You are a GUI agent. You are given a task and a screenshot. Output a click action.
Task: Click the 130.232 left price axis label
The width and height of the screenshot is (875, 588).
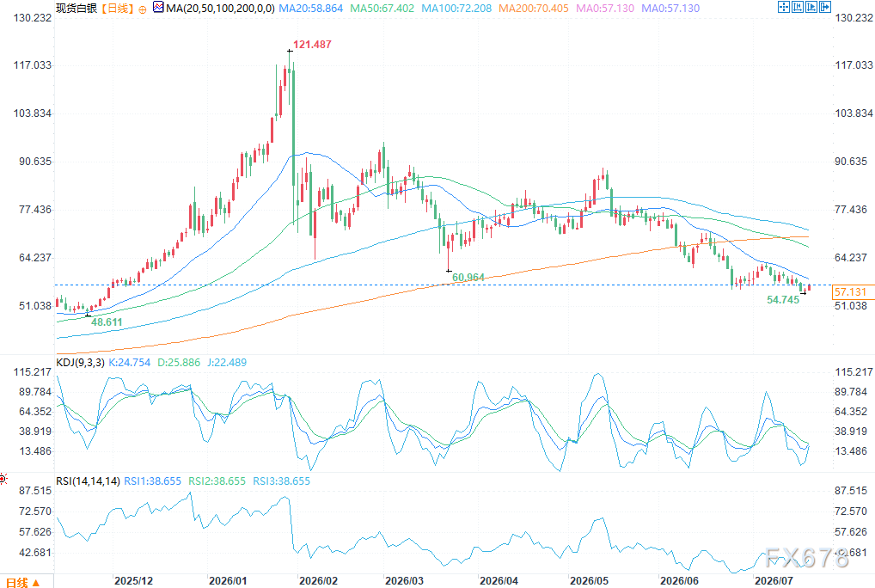pyautogui.click(x=33, y=18)
